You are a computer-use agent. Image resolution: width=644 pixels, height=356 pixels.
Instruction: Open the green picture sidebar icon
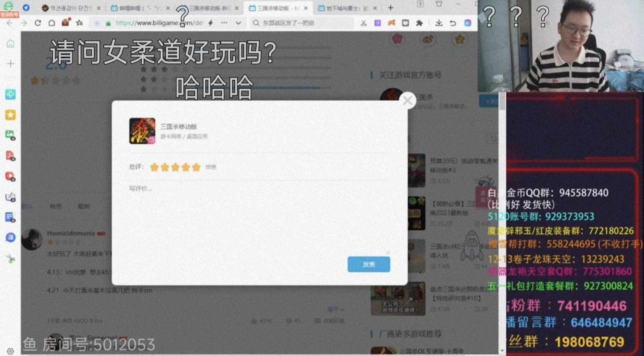(x=10, y=135)
